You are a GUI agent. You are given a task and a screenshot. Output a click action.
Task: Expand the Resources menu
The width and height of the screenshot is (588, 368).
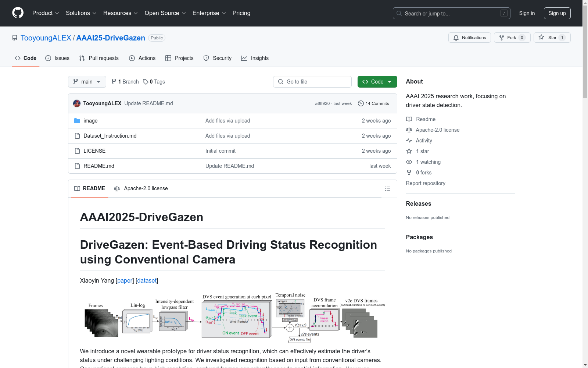point(121,13)
